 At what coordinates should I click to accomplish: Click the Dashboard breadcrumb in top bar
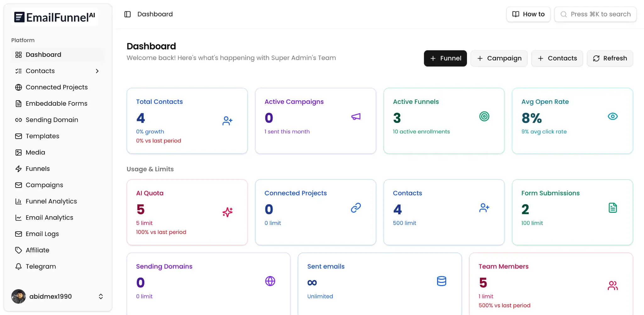155,14
